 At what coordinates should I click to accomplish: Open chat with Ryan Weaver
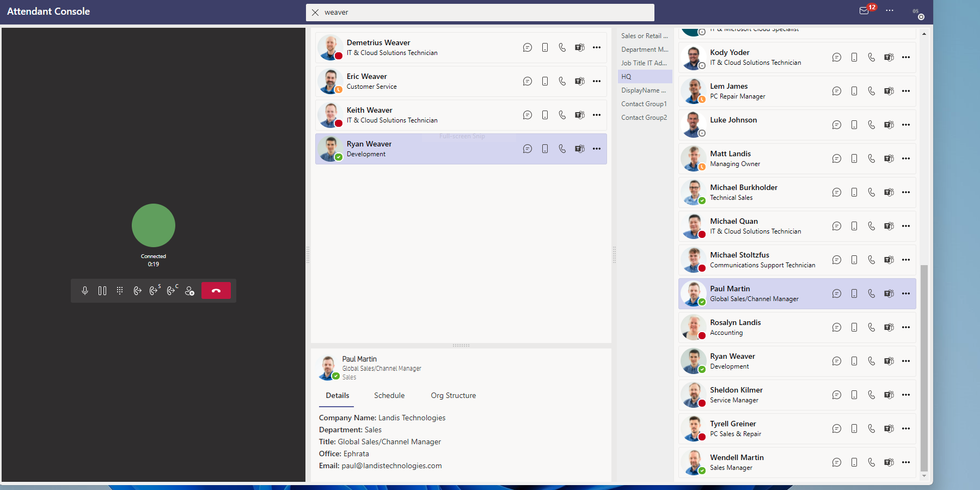click(x=527, y=148)
